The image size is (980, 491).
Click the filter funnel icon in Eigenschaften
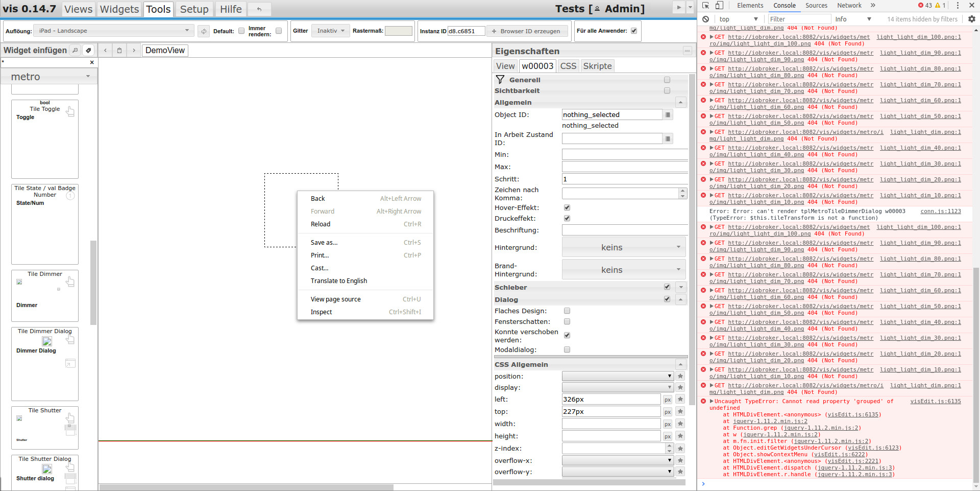coord(500,80)
